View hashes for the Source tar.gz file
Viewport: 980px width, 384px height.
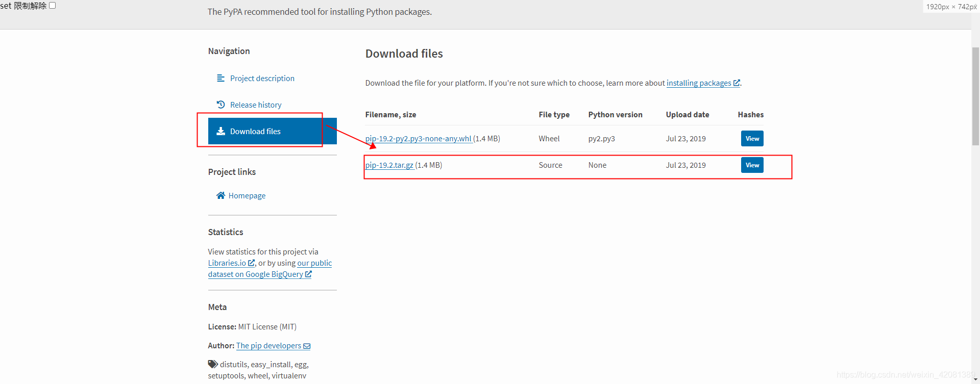[x=752, y=165]
